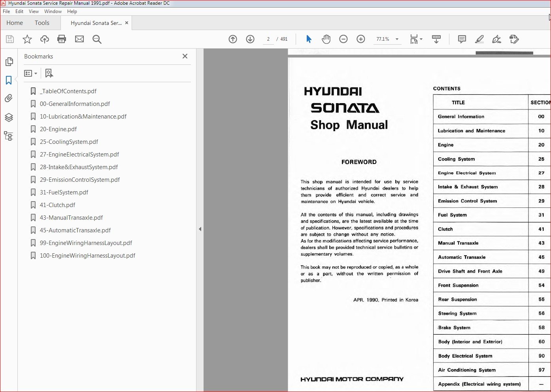Click the scrolling mode keyboard icon
Screen dimensions: 551x392
pos(436,39)
